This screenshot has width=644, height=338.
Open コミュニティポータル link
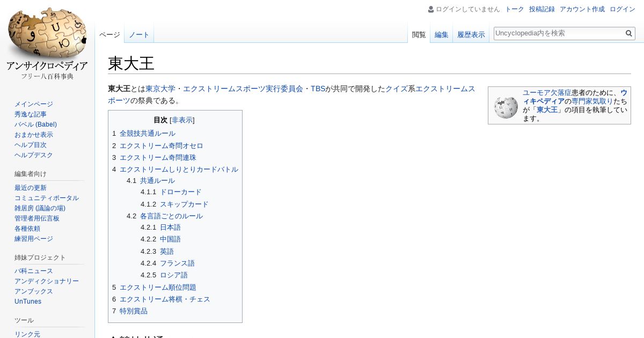tap(47, 198)
